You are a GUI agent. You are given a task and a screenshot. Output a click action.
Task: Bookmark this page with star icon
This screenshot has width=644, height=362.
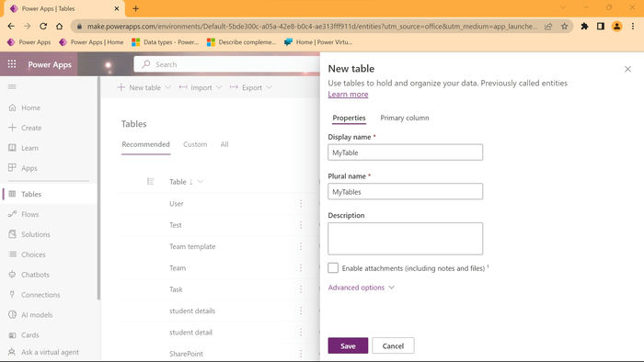pos(564,27)
